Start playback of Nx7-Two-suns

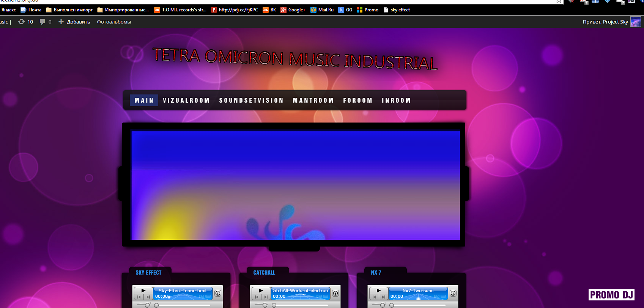pos(379,291)
